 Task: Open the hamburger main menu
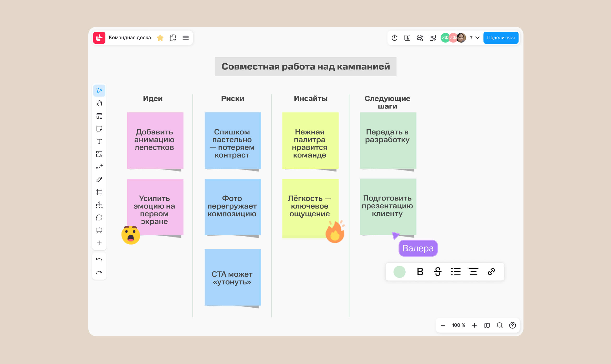click(185, 38)
